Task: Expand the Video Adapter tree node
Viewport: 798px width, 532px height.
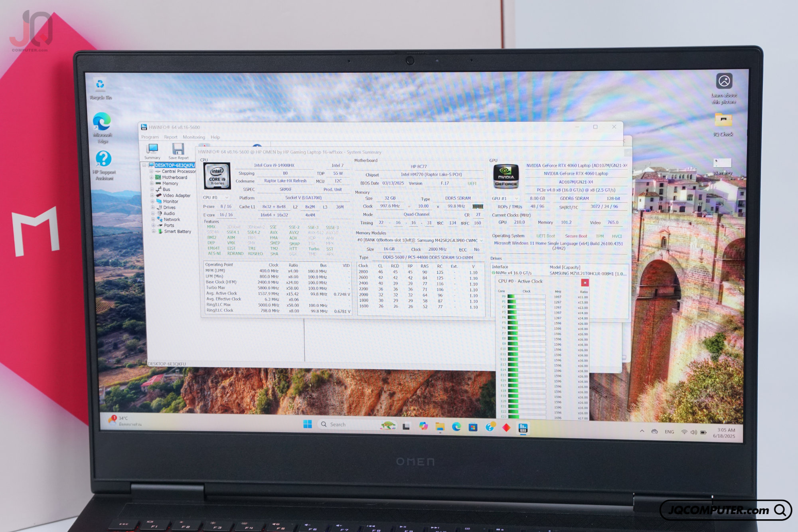Action: 152,196
